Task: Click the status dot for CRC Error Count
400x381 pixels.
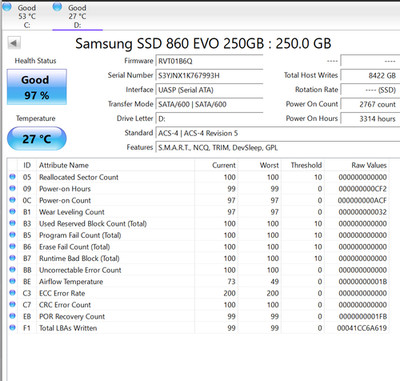Action: [x=12, y=304]
